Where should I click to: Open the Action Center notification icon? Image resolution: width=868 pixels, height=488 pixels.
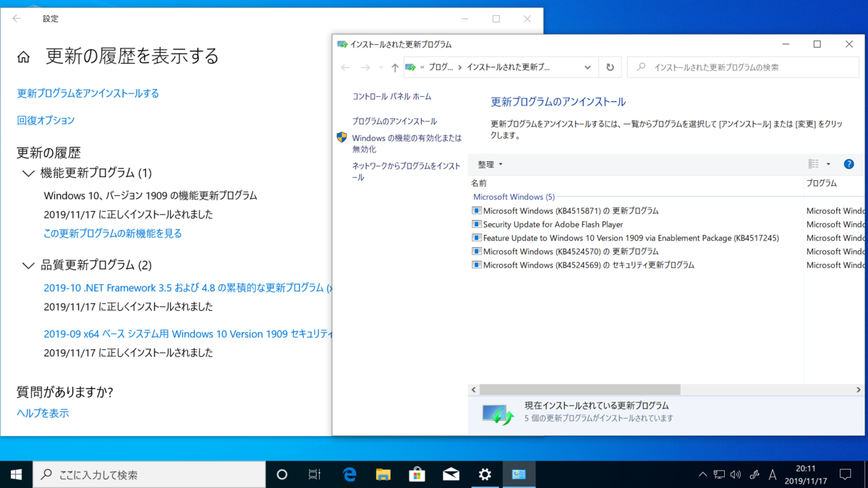coord(845,475)
